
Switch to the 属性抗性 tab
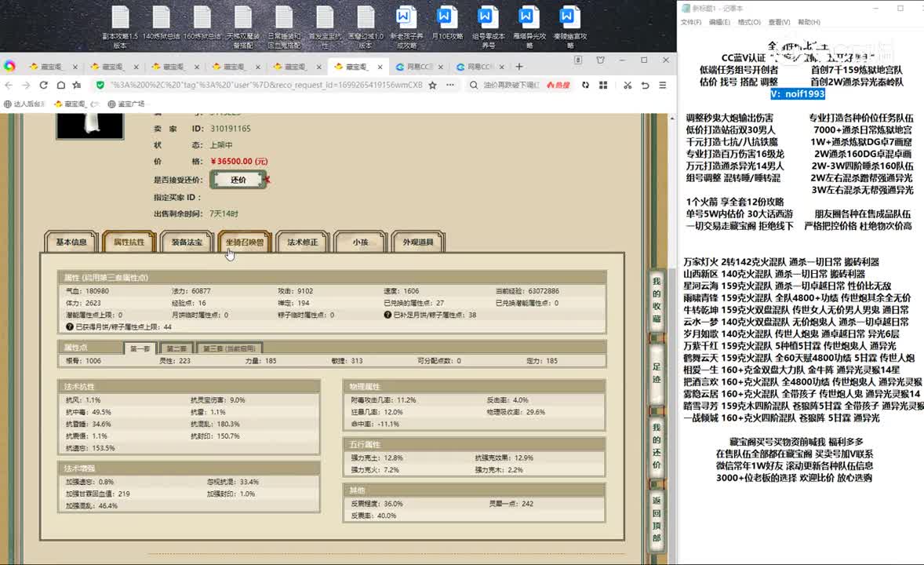point(129,242)
